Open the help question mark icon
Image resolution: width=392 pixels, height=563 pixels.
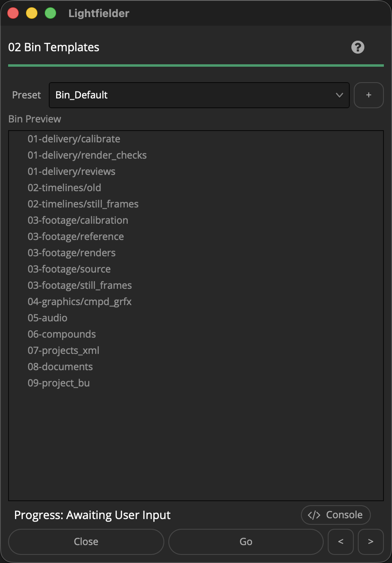click(x=358, y=47)
